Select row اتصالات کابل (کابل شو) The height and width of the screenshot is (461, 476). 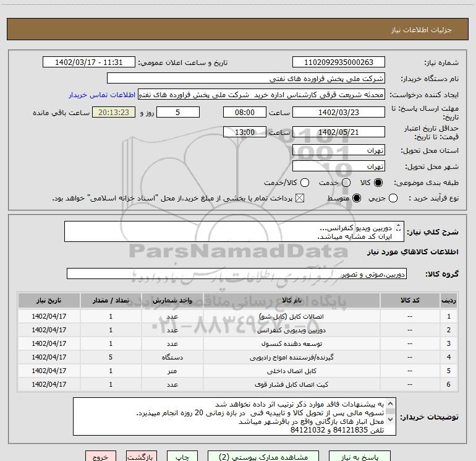pyautogui.click(x=238, y=316)
